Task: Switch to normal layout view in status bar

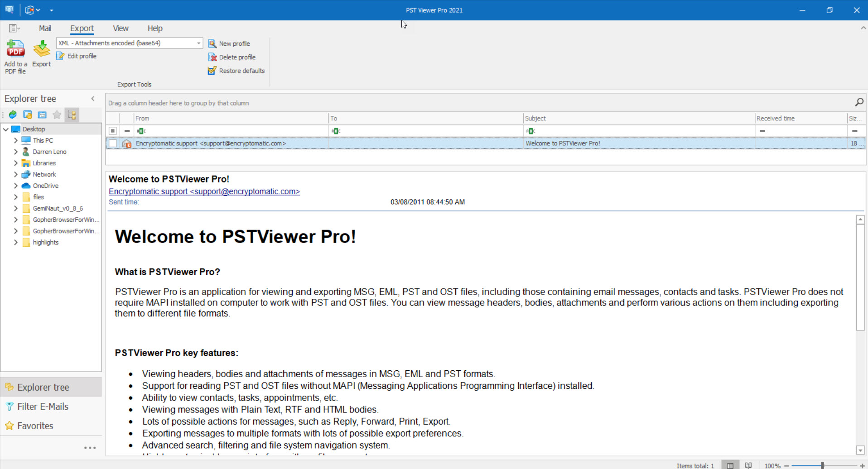Action: tap(730, 465)
